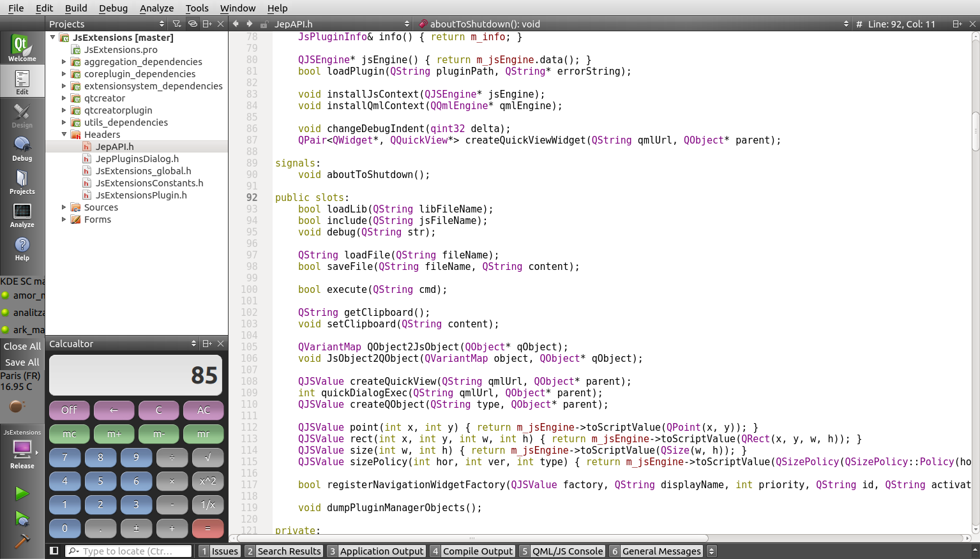Collapse the Headers folder

pyautogui.click(x=64, y=135)
